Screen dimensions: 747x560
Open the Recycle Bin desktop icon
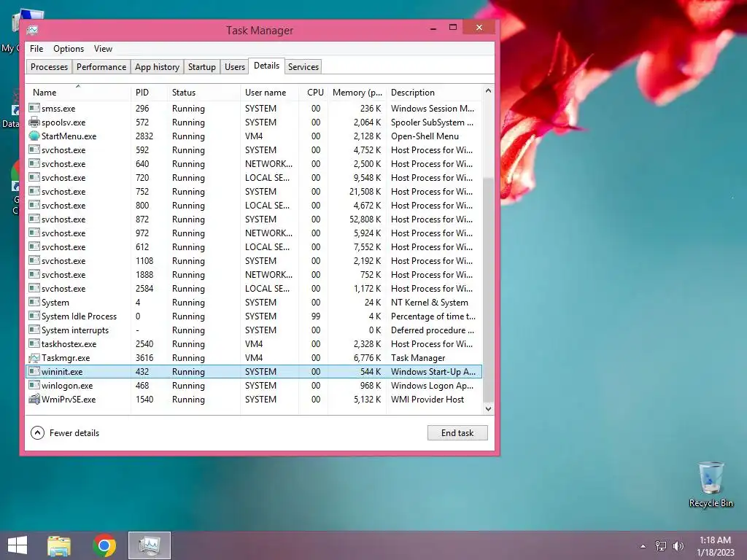(711, 484)
